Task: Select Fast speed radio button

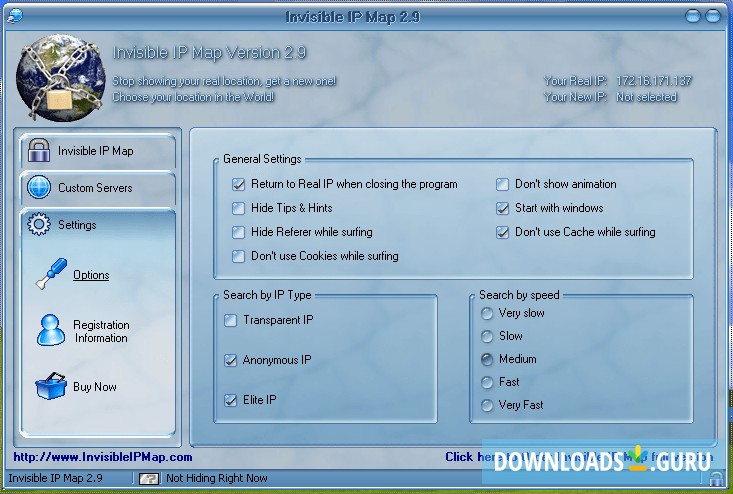Action: click(x=487, y=382)
